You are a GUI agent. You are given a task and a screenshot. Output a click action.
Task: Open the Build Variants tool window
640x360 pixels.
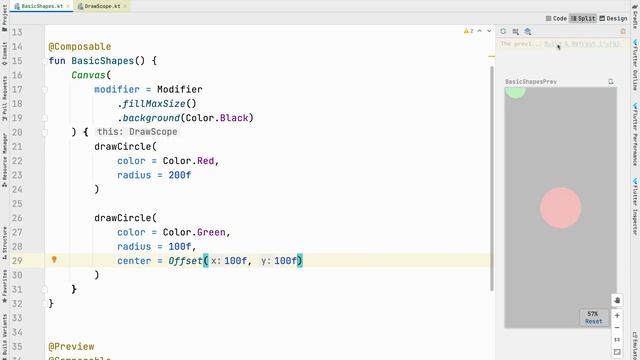point(4,337)
